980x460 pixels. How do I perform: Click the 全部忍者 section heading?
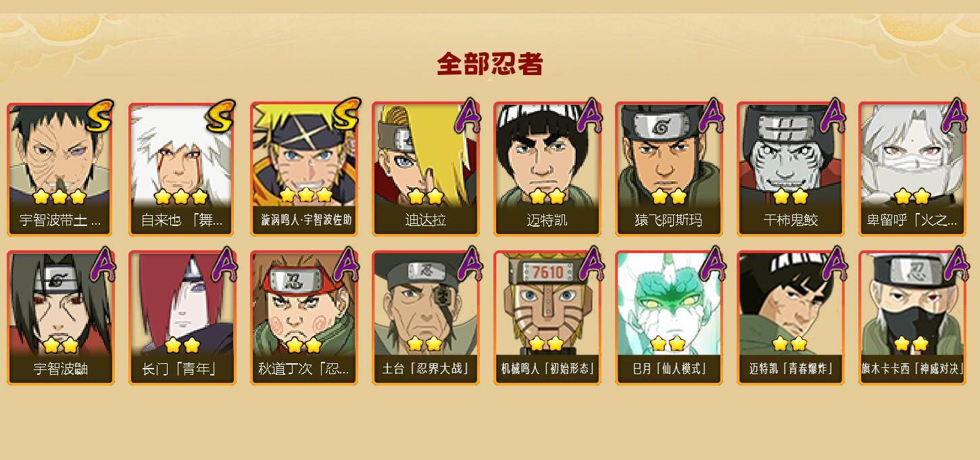(490, 64)
